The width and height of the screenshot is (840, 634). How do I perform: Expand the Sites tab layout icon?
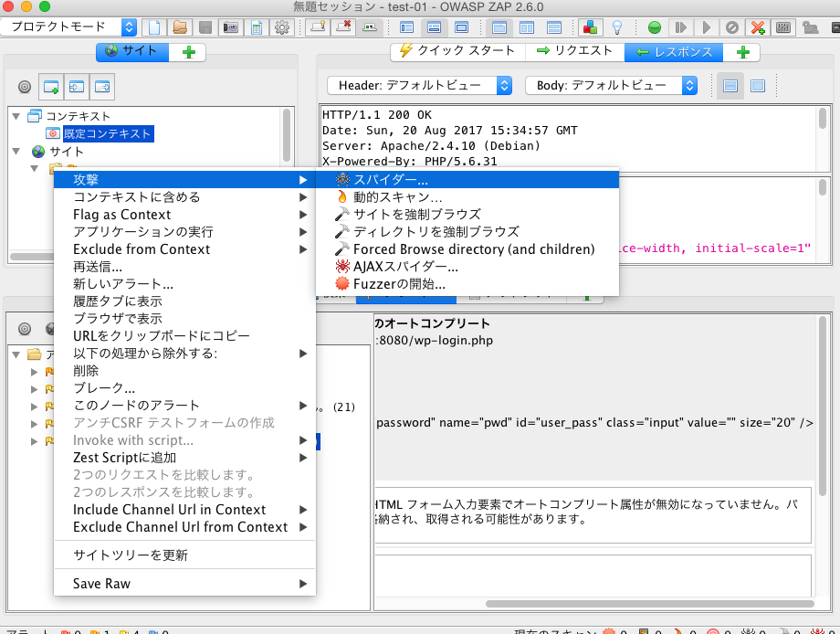tap(407, 26)
